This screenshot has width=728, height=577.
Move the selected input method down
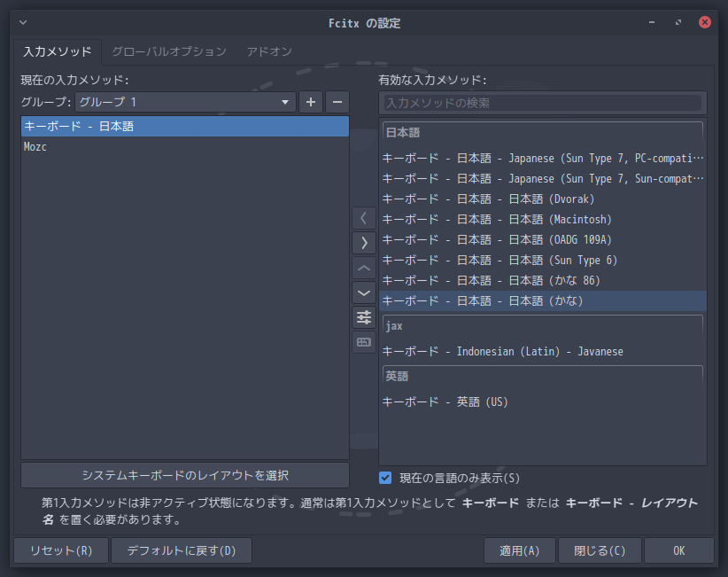tap(364, 292)
